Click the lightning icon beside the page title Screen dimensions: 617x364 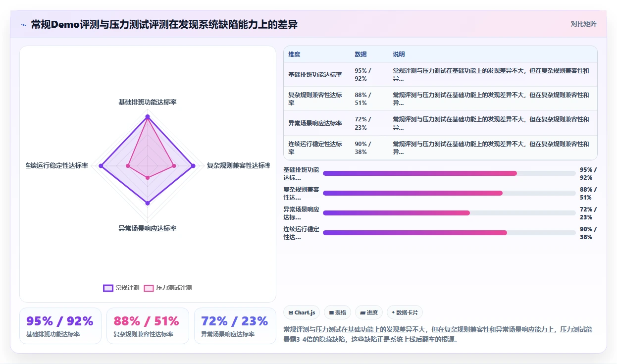click(24, 25)
